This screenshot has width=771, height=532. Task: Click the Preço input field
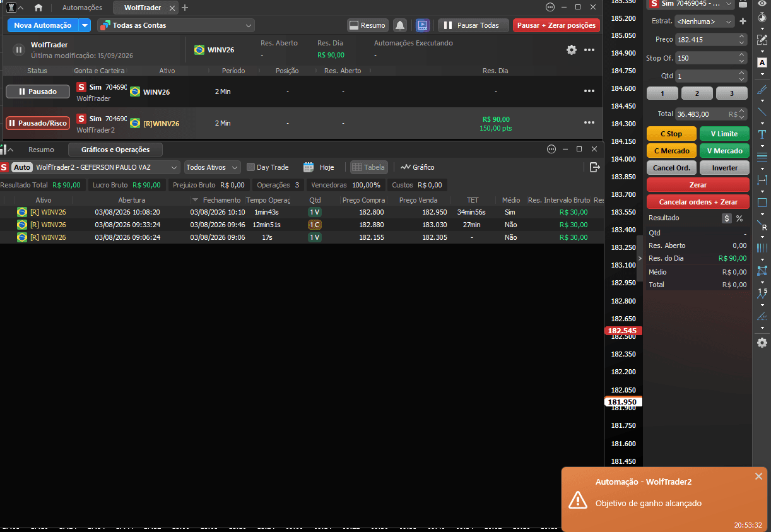pos(711,39)
